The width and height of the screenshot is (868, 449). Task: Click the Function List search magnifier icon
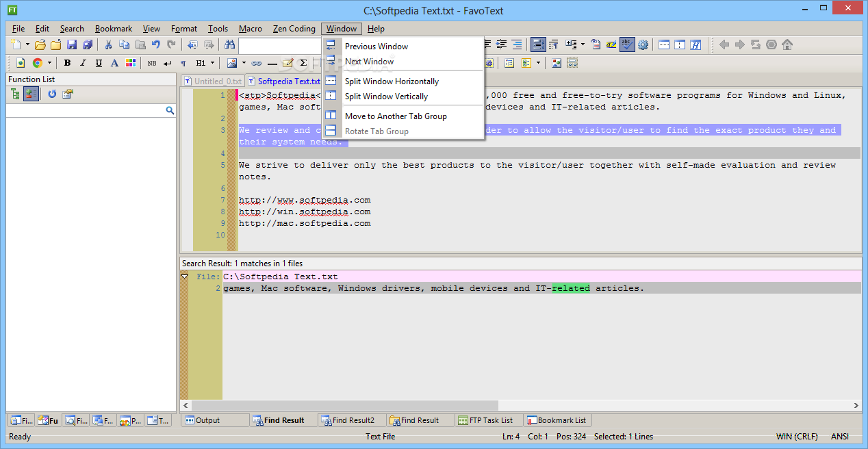170,110
